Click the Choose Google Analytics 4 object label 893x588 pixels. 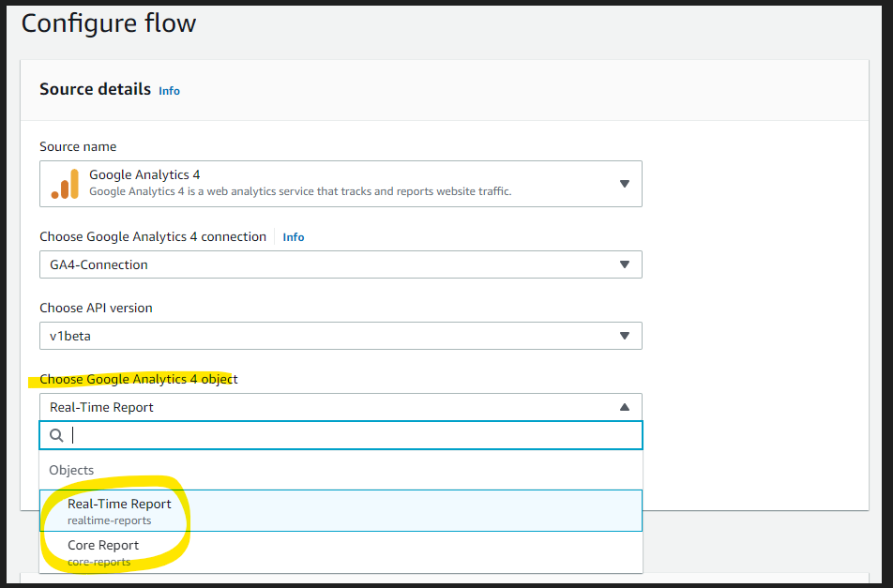coord(139,379)
